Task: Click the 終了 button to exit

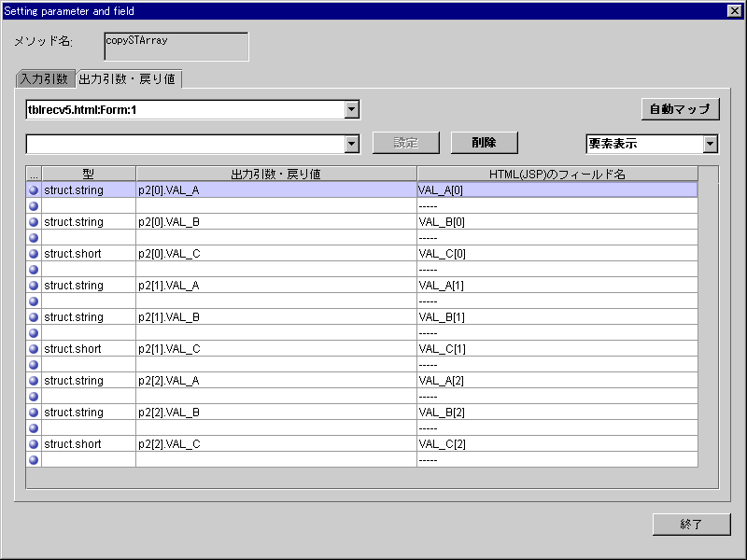Action: (x=691, y=525)
